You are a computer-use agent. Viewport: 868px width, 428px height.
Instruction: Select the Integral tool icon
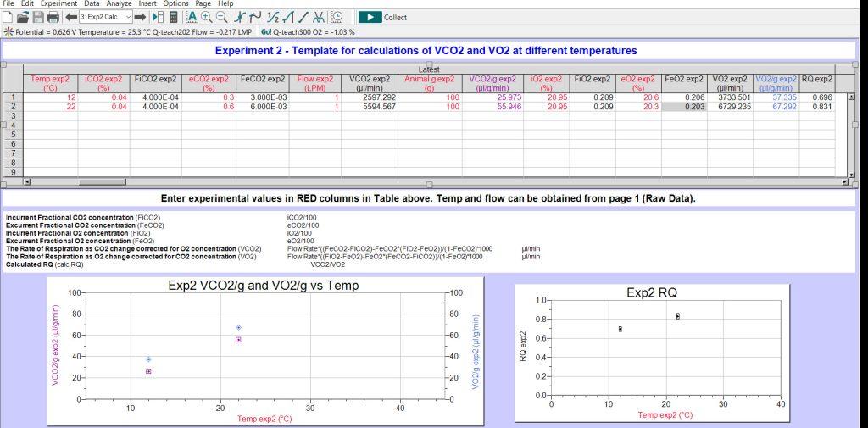[288, 17]
